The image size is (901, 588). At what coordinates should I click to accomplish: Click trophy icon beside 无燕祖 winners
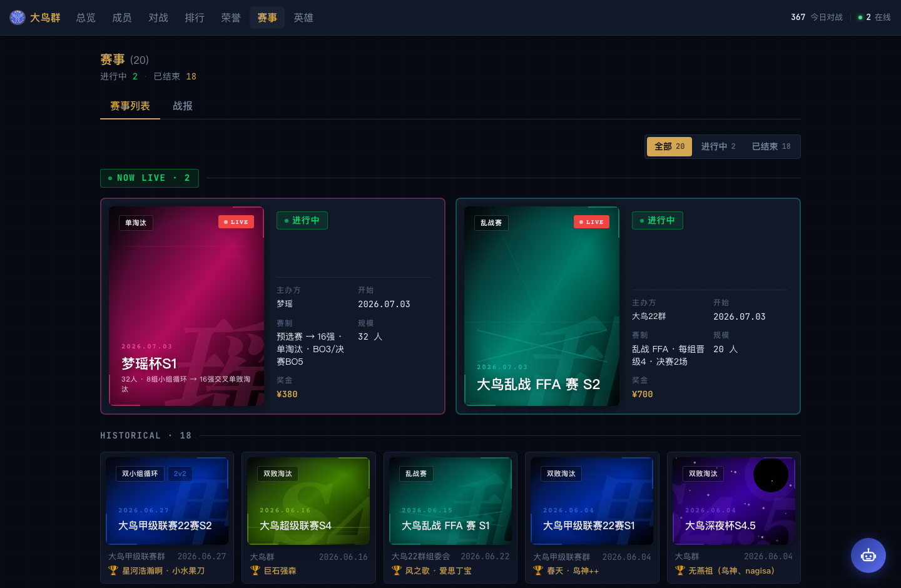pos(680,570)
